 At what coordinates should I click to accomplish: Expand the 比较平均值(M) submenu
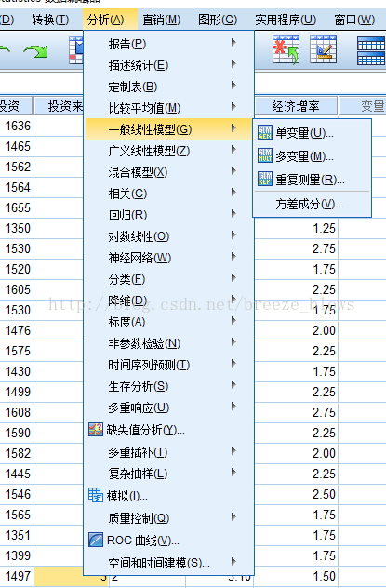click(x=169, y=108)
